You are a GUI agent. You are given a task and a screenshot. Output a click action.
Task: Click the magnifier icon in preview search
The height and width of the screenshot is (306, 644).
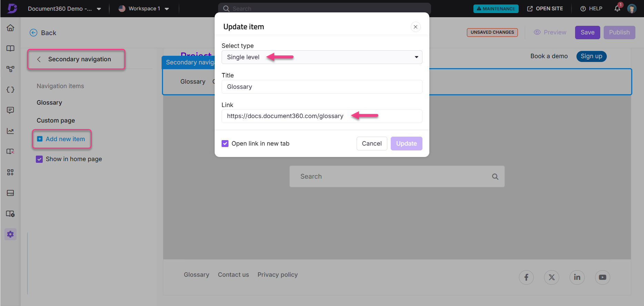[x=495, y=177]
